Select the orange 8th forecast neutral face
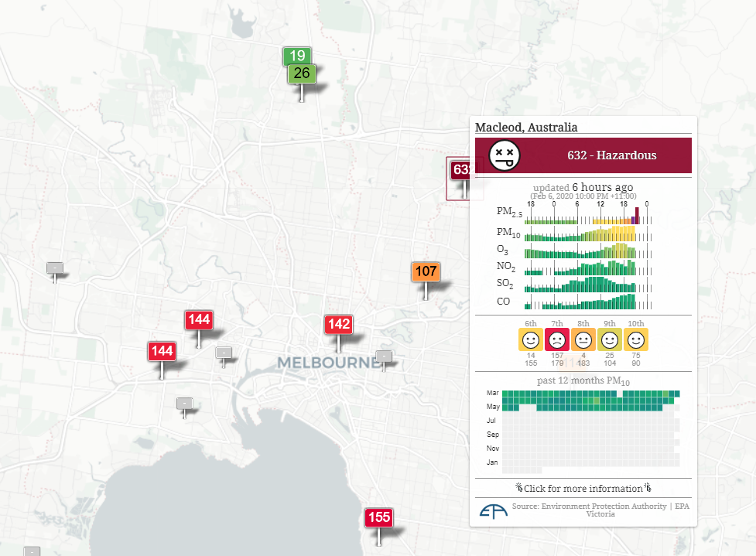This screenshot has width=756, height=556. [x=583, y=339]
